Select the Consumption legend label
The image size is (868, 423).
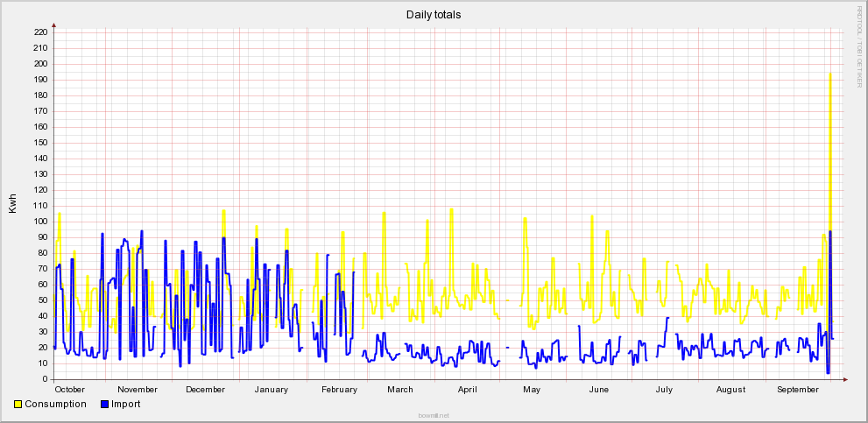click(x=55, y=405)
